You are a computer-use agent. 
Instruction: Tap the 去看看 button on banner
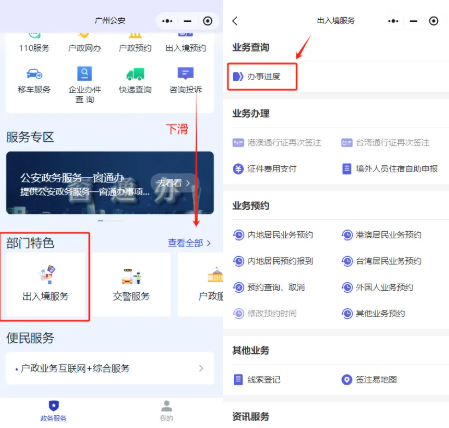point(174,183)
